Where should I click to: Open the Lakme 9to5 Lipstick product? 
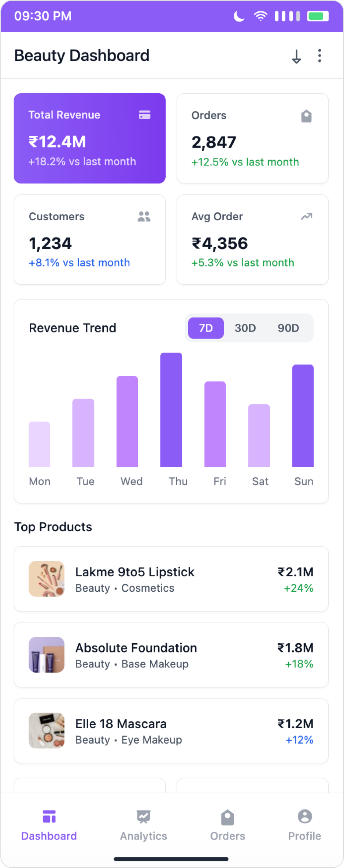[x=171, y=579]
